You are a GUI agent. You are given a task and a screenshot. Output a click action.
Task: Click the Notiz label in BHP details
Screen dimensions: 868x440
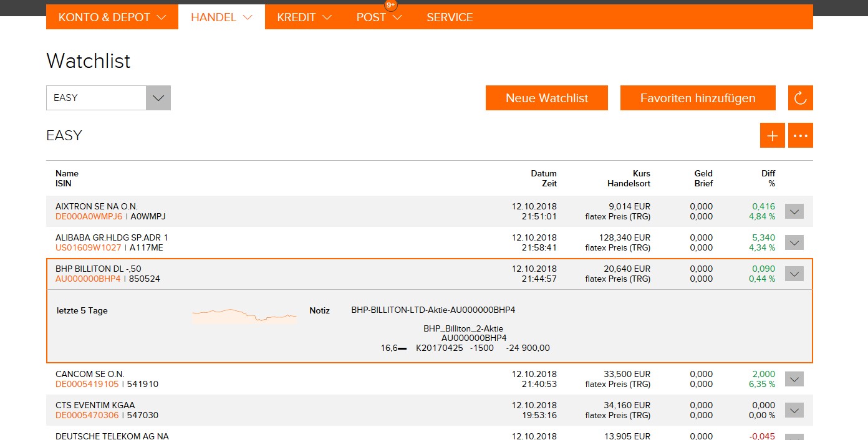(x=319, y=310)
